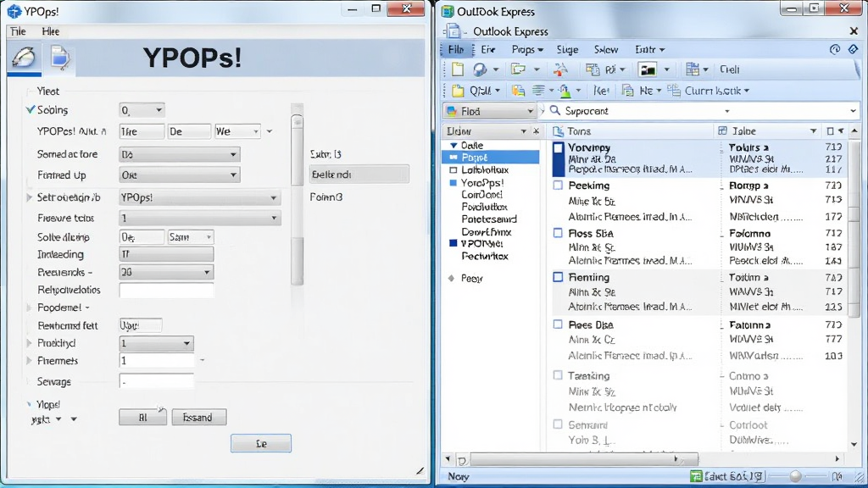
Task: Check the Flenting message checkbox
Action: coord(558,277)
